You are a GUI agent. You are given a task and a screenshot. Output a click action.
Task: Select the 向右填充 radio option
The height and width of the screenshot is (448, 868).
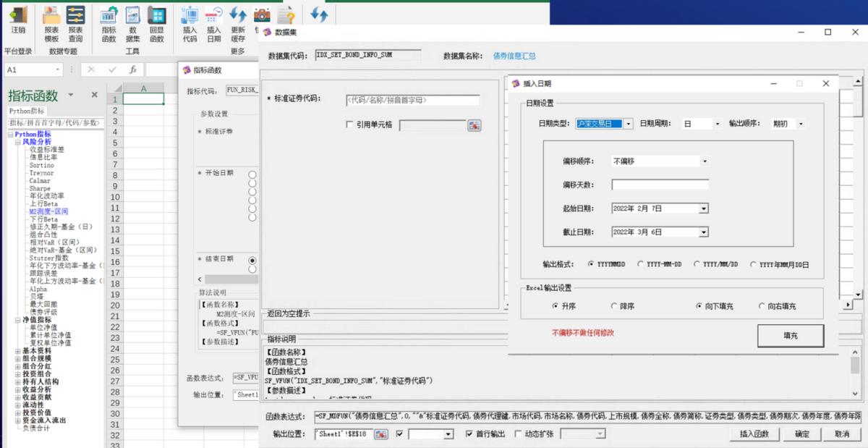click(760, 305)
